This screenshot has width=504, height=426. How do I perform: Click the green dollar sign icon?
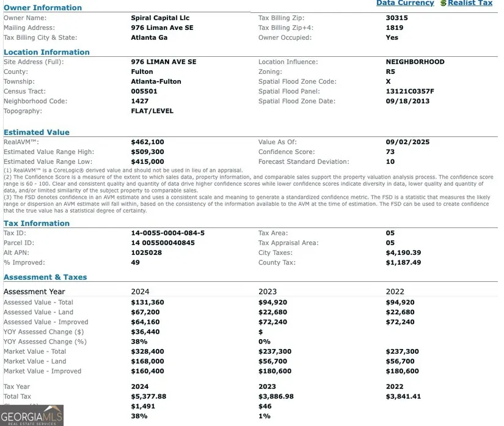pos(443,3)
